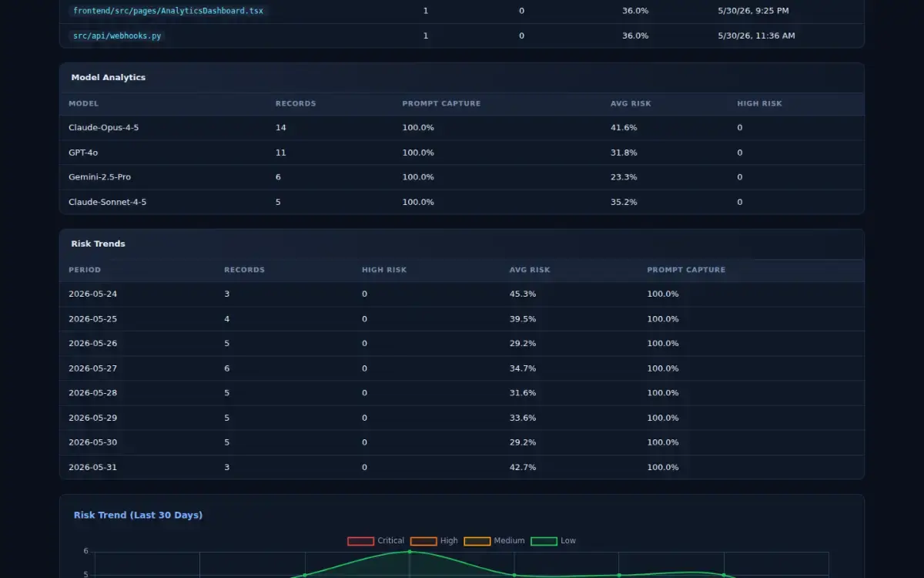This screenshot has height=578, width=924.
Task: Click the 34.7% avg risk value
Action: pyautogui.click(x=523, y=368)
